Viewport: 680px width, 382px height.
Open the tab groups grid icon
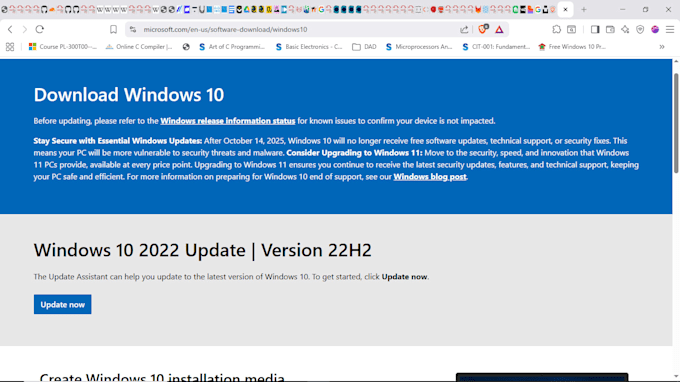pyautogui.click(x=10, y=47)
